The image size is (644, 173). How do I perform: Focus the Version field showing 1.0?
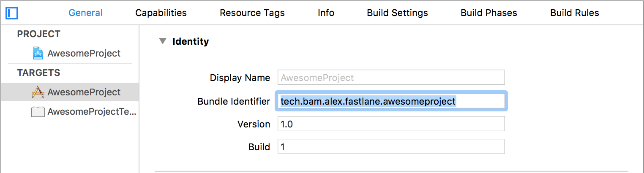tap(391, 124)
